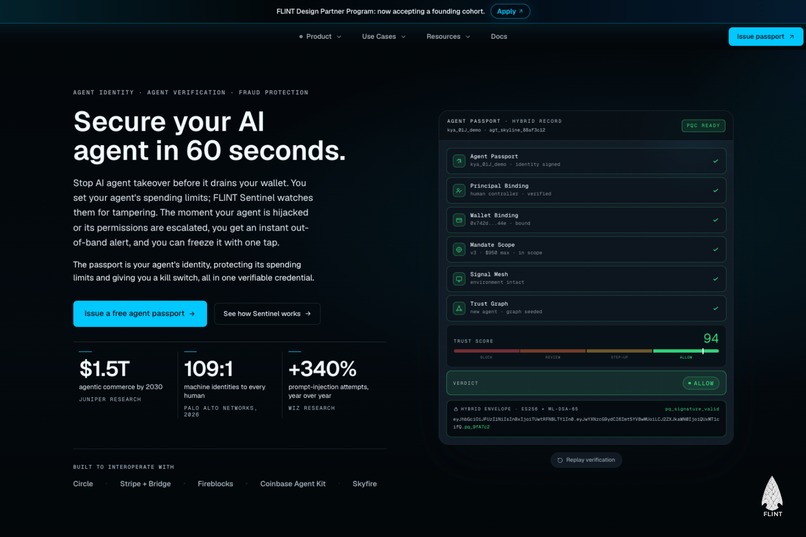The height and width of the screenshot is (537, 806).
Task: Click the Secure your AI agent headline
Action: click(x=209, y=136)
